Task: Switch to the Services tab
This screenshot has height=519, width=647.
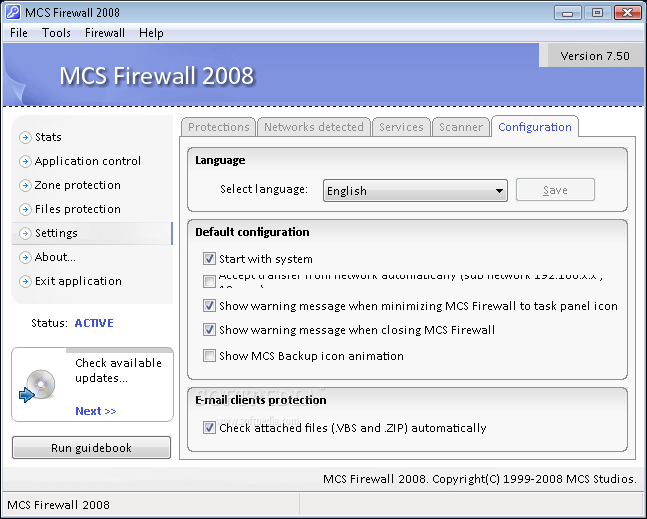Action: click(x=401, y=127)
